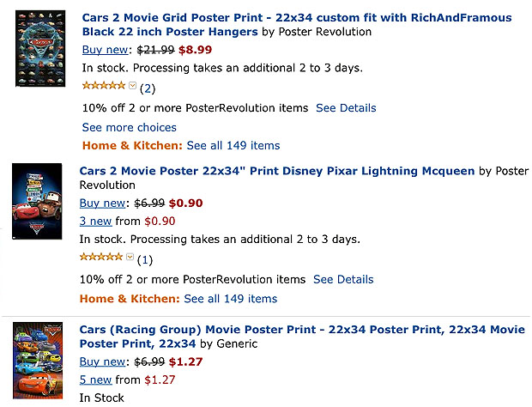This screenshot has height=407, width=532.
Task: Open the Cars 2 Movie Grid Poster thumbnail
Action: coord(40,48)
